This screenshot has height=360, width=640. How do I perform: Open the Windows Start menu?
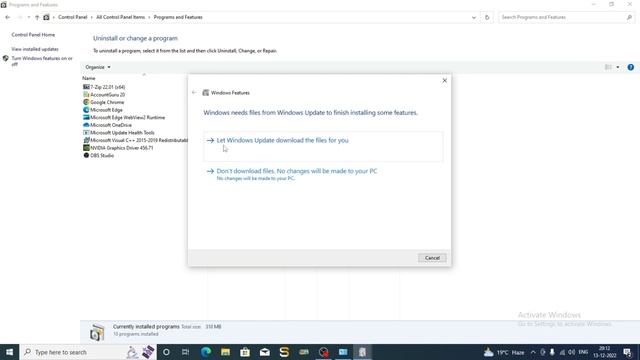pyautogui.click(x=9, y=352)
